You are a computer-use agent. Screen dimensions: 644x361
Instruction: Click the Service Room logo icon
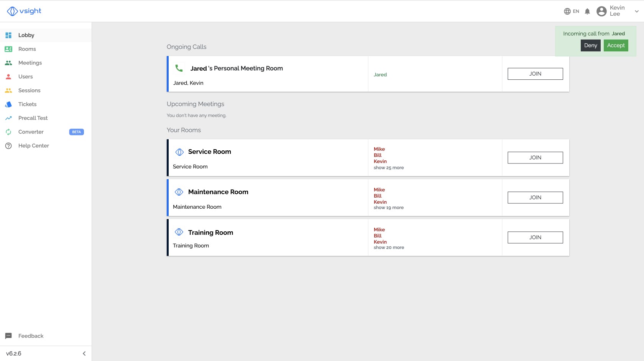tap(179, 152)
